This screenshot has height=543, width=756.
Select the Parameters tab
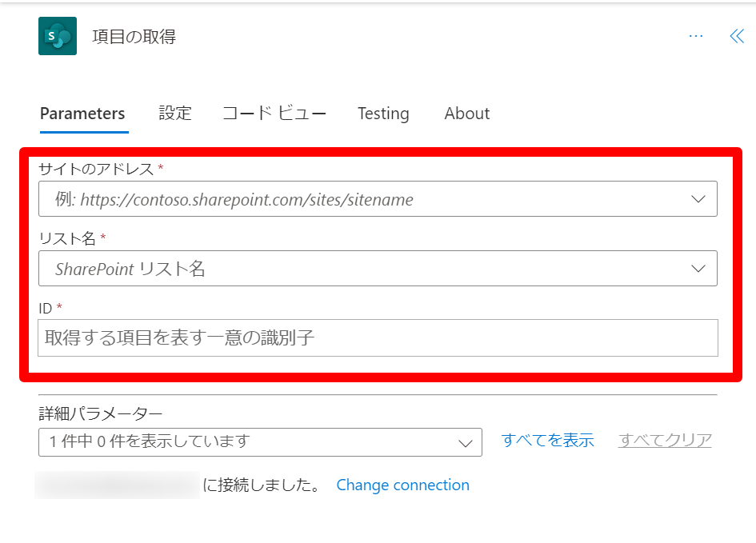point(82,114)
